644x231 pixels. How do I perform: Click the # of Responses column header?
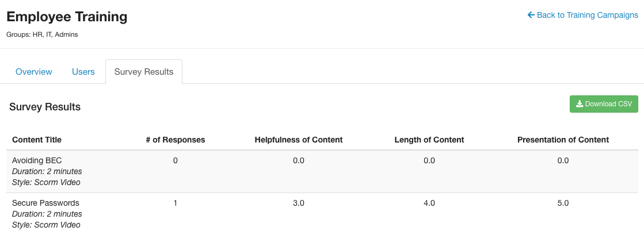point(176,140)
